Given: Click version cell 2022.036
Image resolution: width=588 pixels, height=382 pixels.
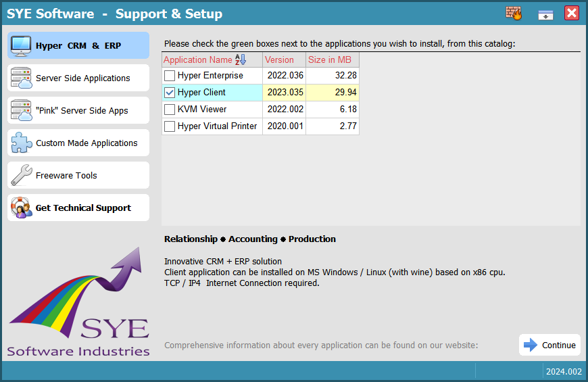Looking at the screenshot, I should pos(285,76).
